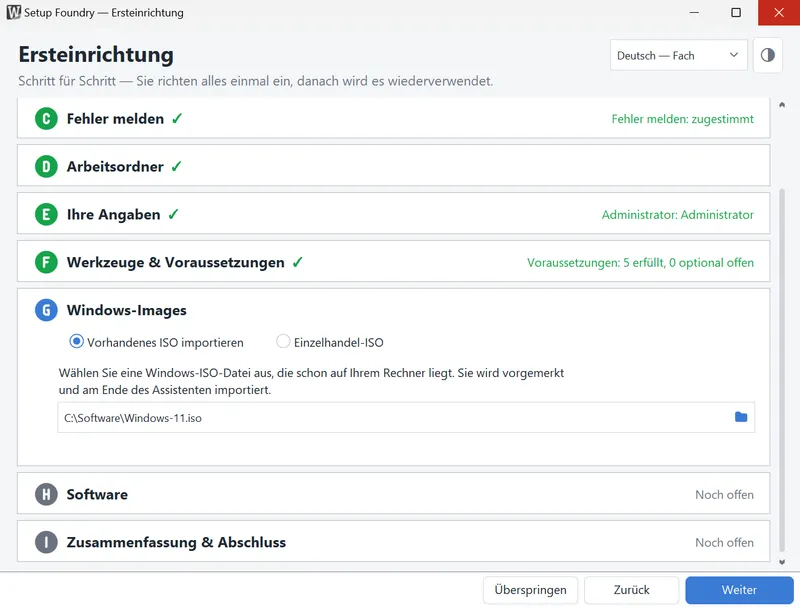Click the 'Ersteinrichtung' page heading
This screenshot has width=800, height=608.
(96, 55)
